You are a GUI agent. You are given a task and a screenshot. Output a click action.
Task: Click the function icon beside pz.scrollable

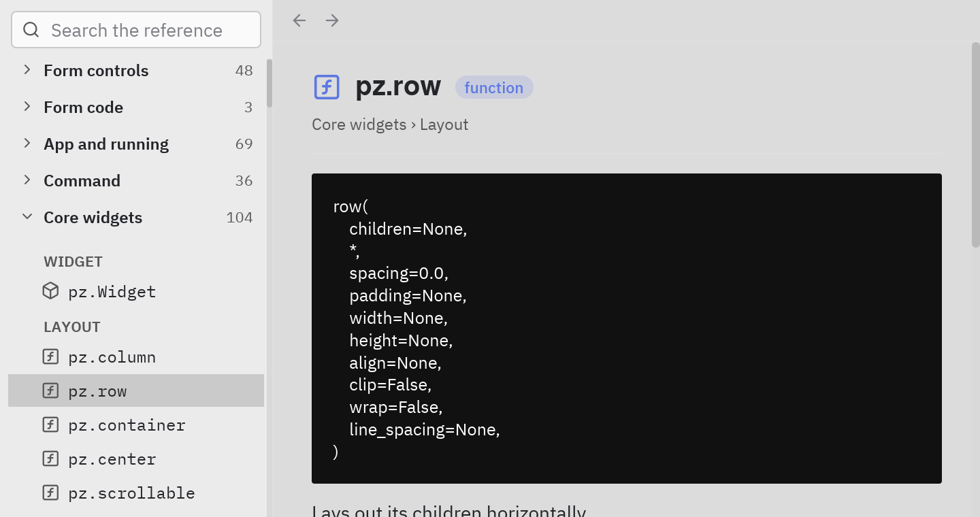point(50,493)
